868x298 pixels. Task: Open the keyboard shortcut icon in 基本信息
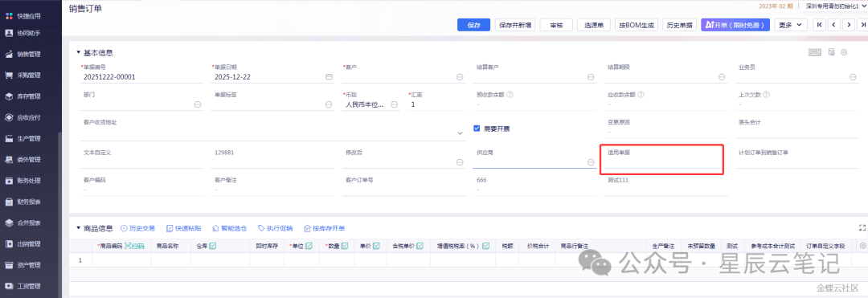click(x=814, y=52)
